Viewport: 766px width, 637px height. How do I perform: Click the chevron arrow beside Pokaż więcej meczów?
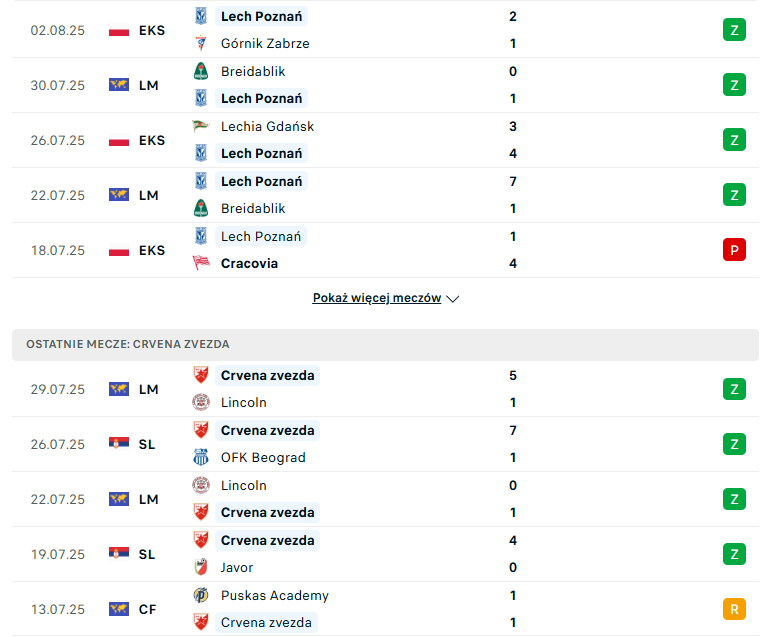click(453, 299)
